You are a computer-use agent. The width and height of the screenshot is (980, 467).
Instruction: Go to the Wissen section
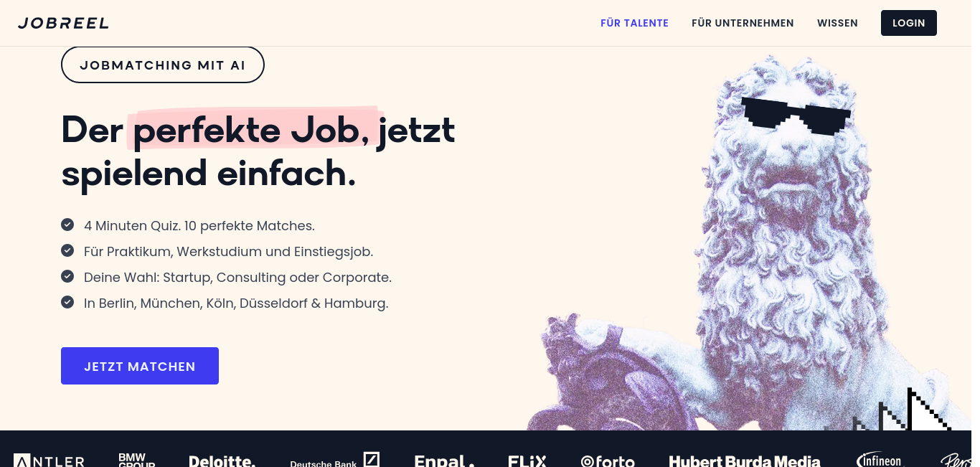(x=837, y=23)
